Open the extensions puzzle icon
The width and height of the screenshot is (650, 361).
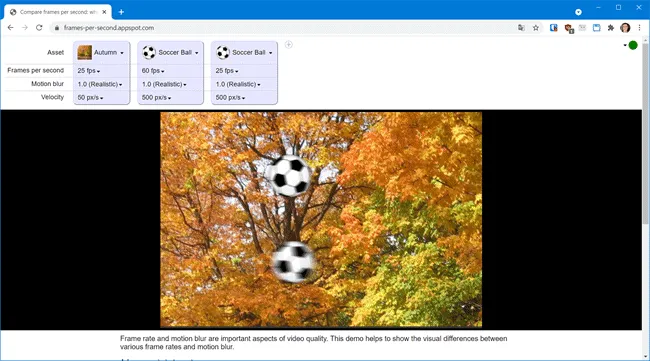pos(611,28)
